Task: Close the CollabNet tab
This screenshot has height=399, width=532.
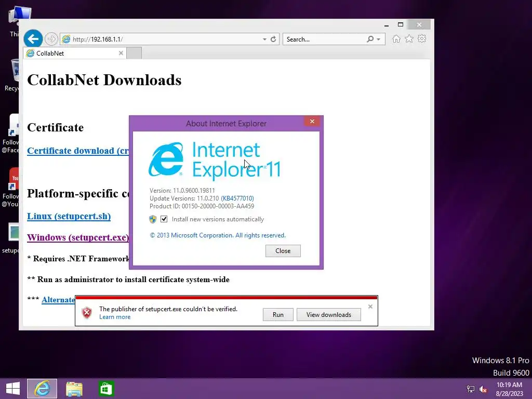Action: coord(121,53)
